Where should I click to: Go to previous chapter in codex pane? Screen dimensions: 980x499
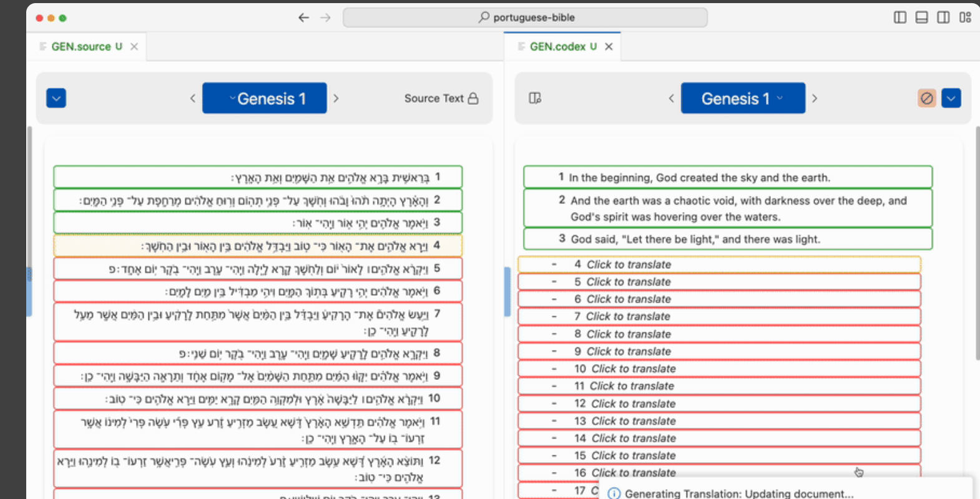click(671, 98)
